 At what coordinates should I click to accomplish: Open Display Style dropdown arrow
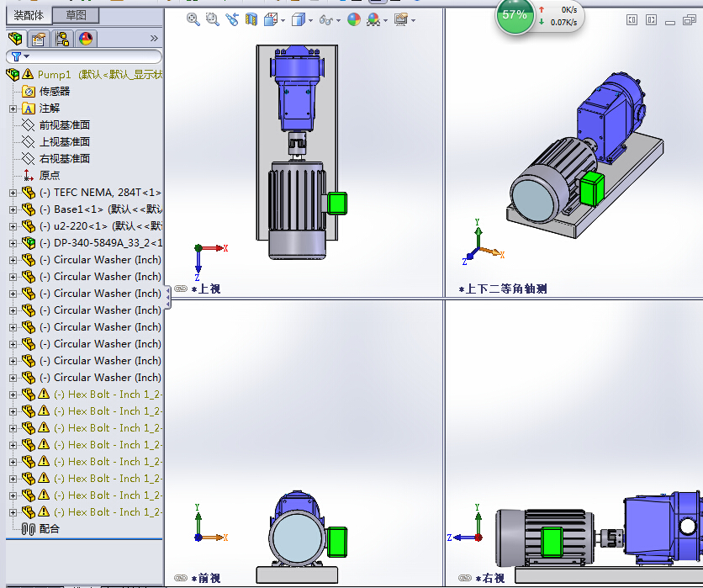(310, 21)
